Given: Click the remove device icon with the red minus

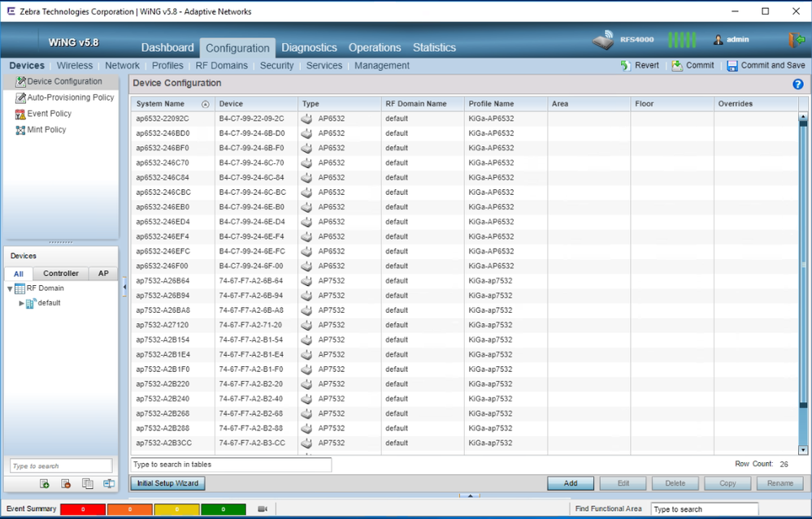Looking at the screenshot, I should click(66, 484).
